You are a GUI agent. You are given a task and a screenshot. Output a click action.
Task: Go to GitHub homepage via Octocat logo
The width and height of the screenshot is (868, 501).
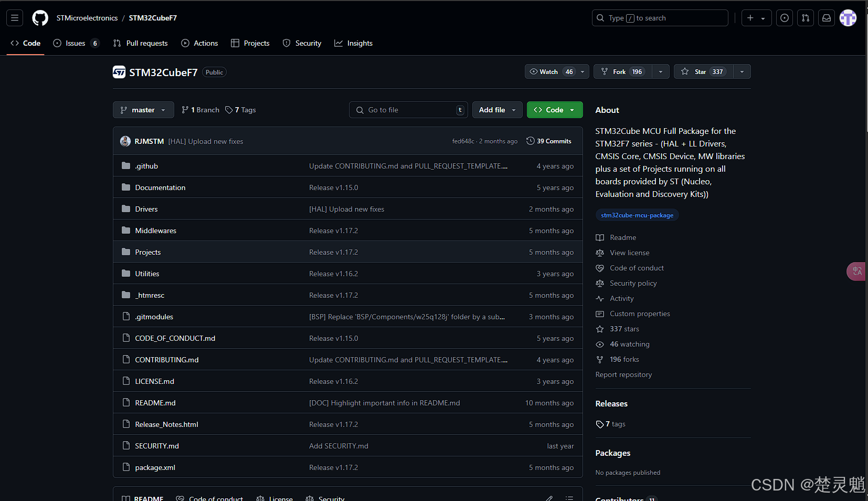(x=40, y=18)
